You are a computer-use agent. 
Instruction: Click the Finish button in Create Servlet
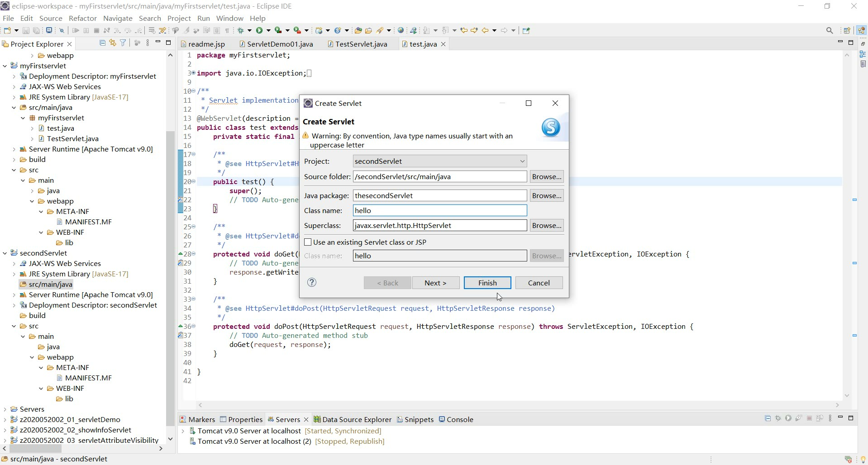click(x=487, y=283)
